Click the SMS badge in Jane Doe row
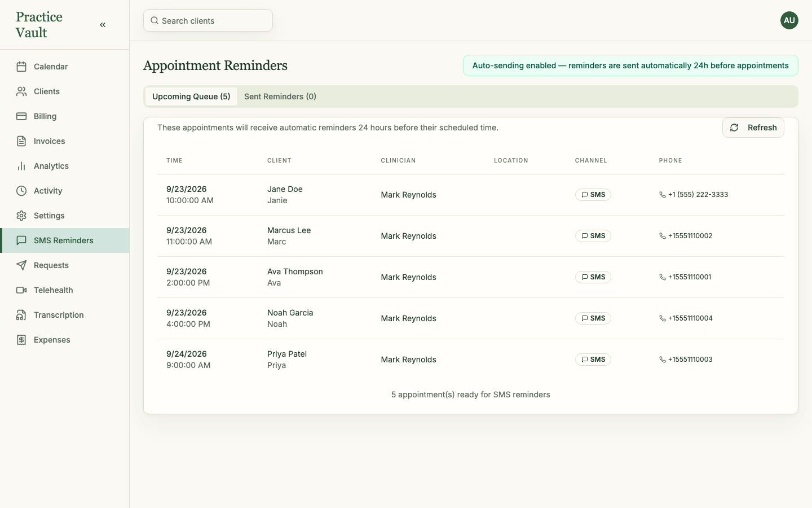This screenshot has height=508, width=812. [593, 195]
